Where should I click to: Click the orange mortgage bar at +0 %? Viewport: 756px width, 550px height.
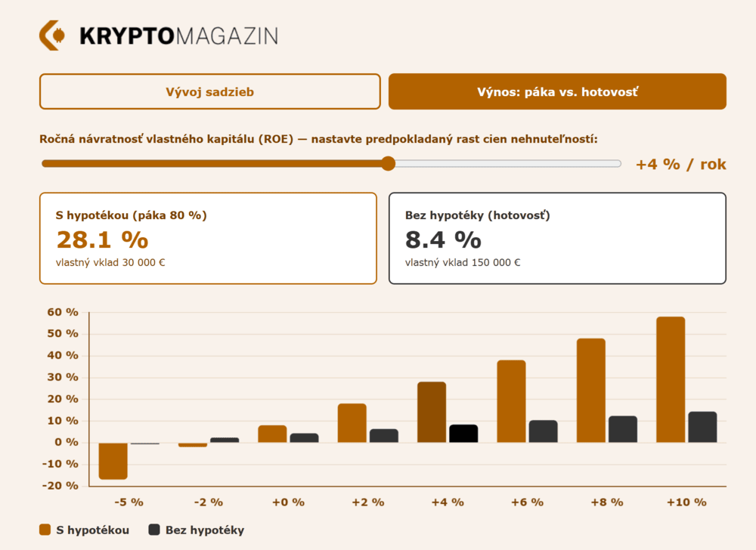pyautogui.click(x=272, y=434)
